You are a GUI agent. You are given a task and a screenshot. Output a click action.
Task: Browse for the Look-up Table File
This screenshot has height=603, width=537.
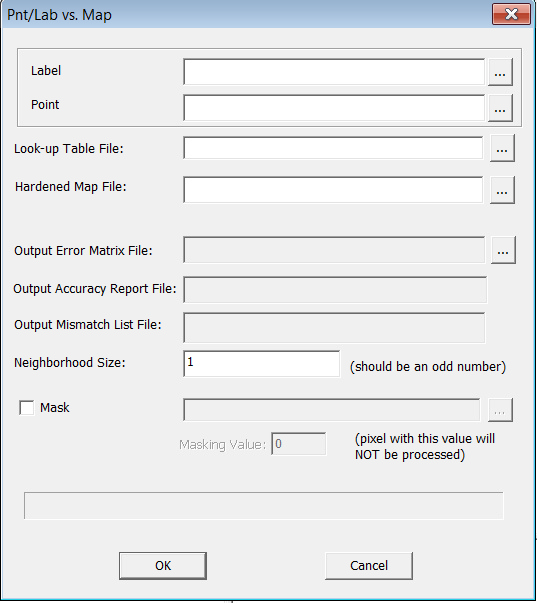coord(502,148)
